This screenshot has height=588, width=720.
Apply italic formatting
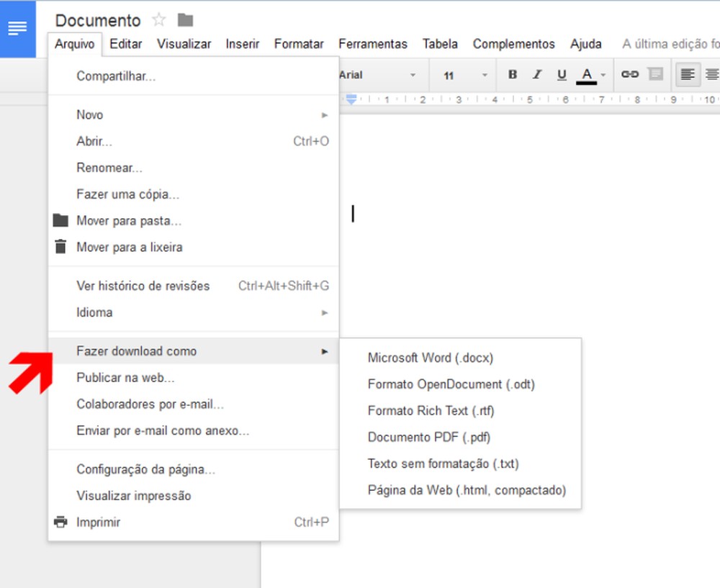coord(536,74)
